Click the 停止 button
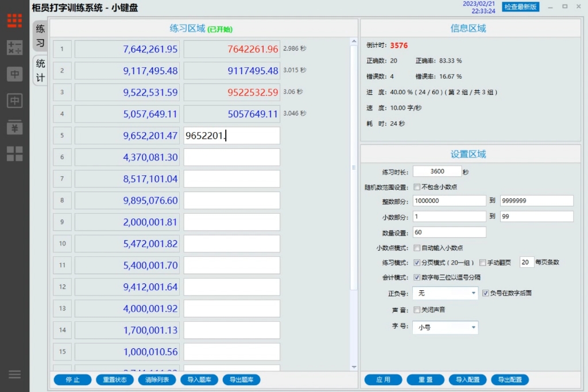588x392 pixels. click(72, 379)
